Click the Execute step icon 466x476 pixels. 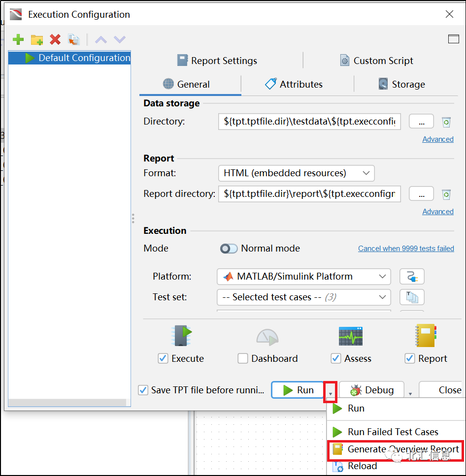(181, 336)
